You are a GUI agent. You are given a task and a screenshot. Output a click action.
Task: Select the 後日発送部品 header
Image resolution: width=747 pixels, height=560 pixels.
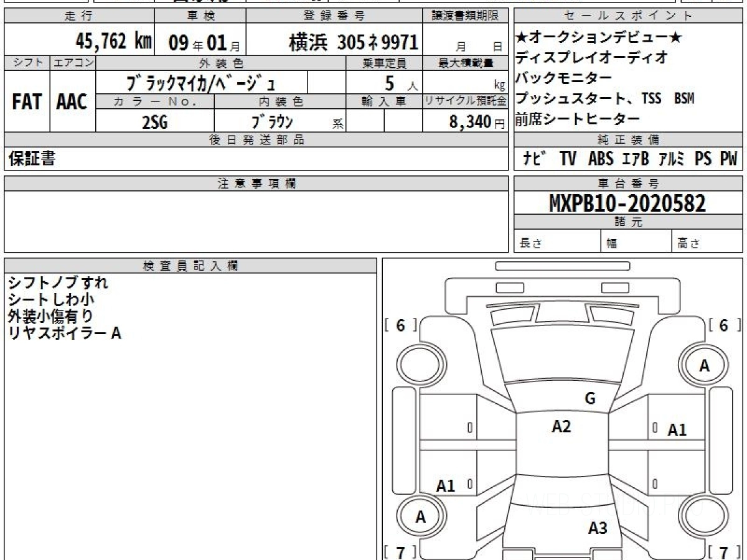click(x=256, y=140)
